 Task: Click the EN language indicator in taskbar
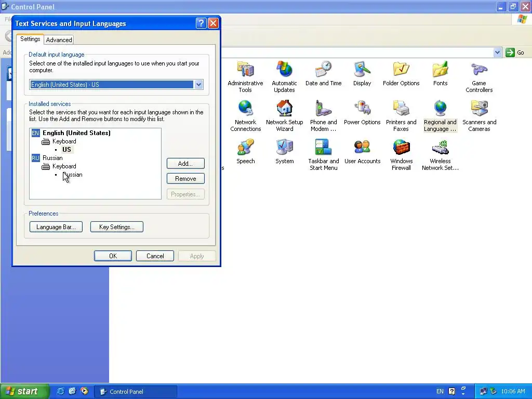(440, 391)
